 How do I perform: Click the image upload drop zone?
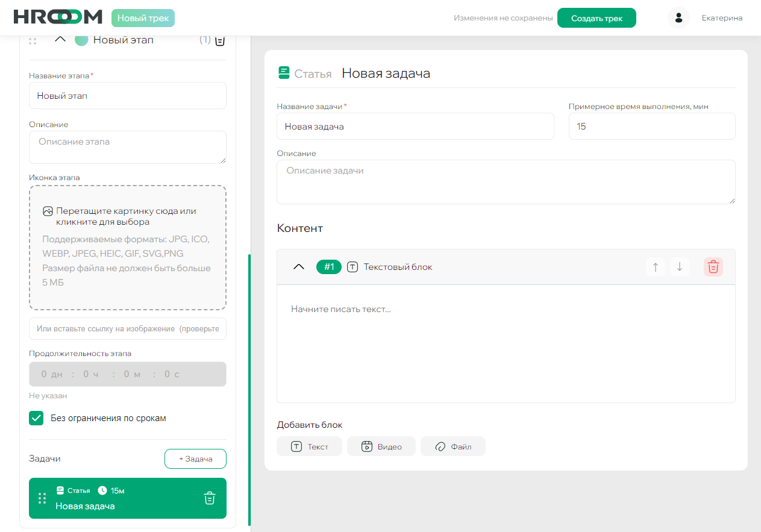pyautogui.click(x=128, y=248)
